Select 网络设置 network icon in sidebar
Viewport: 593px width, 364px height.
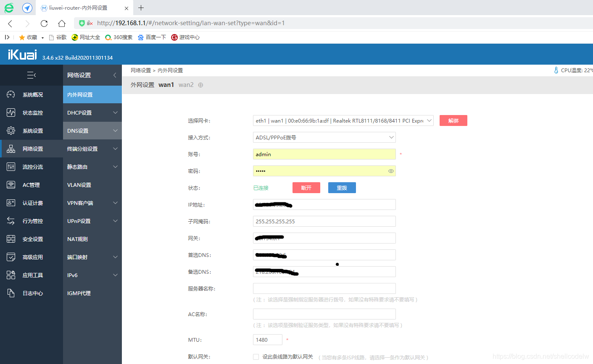tap(11, 149)
